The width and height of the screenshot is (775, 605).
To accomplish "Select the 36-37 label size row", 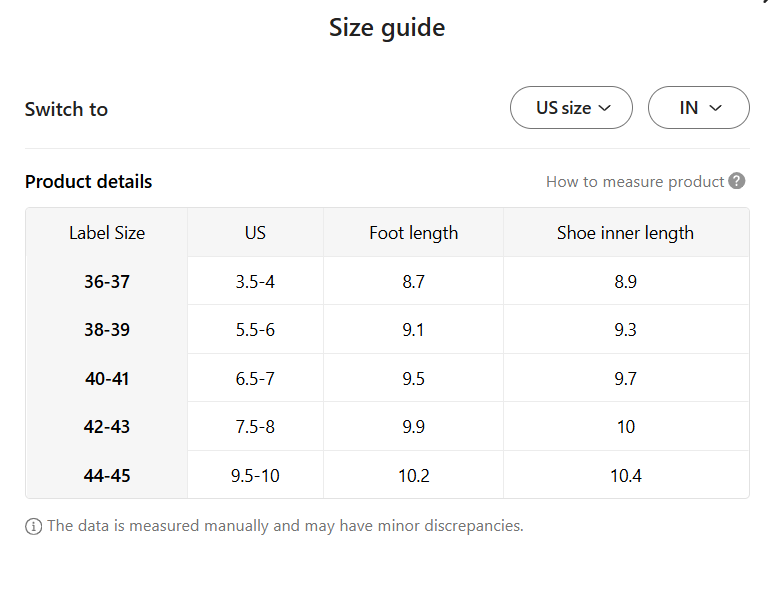I will [107, 282].
